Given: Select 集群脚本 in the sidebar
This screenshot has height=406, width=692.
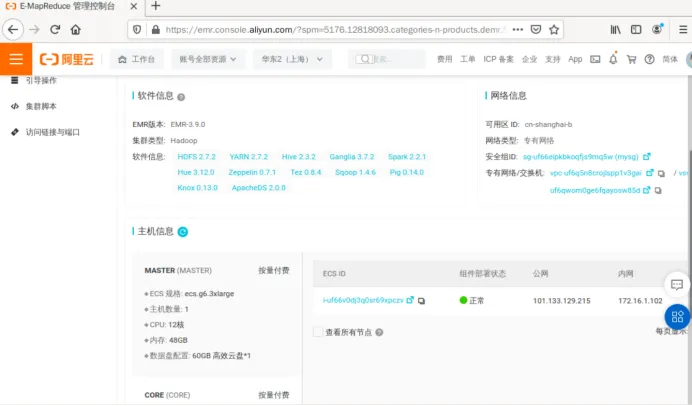Looking at the screenshot, I should pyautogui.click(x=41, y=106).
